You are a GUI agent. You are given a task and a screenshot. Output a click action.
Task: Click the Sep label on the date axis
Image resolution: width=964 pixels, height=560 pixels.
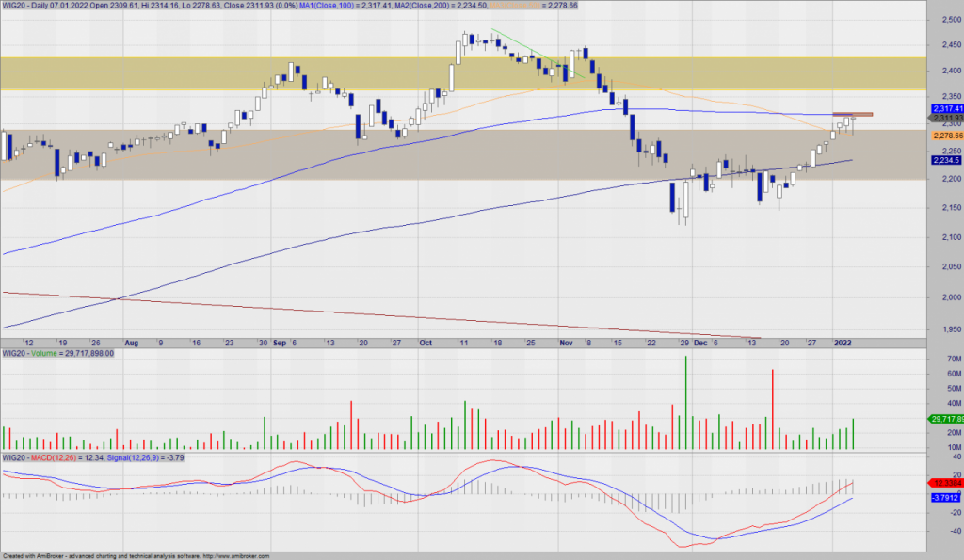278,344
